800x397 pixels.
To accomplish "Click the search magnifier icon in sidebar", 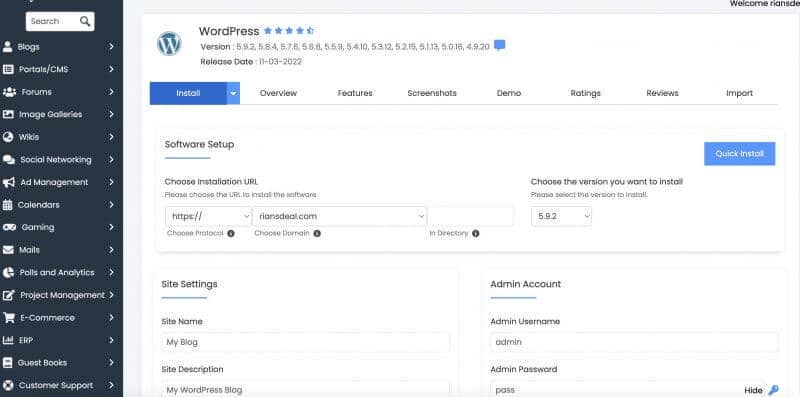I will tap(85, 21).
